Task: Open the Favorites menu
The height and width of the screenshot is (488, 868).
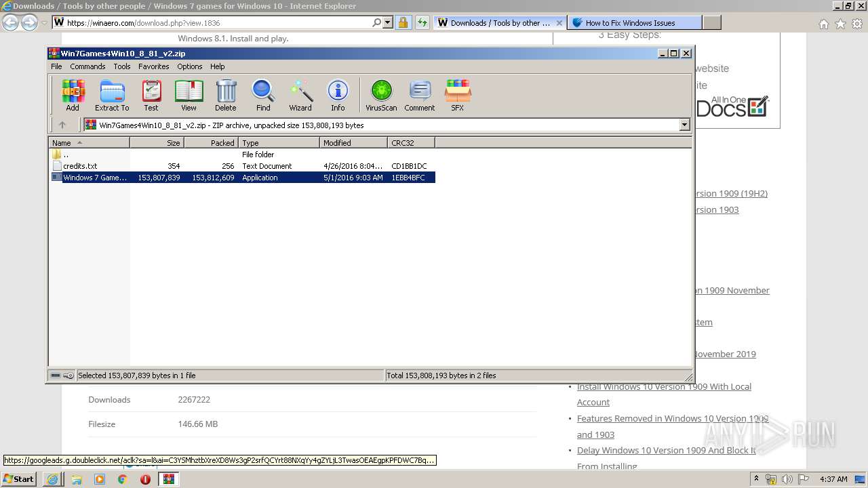Action: click(154, 66)
